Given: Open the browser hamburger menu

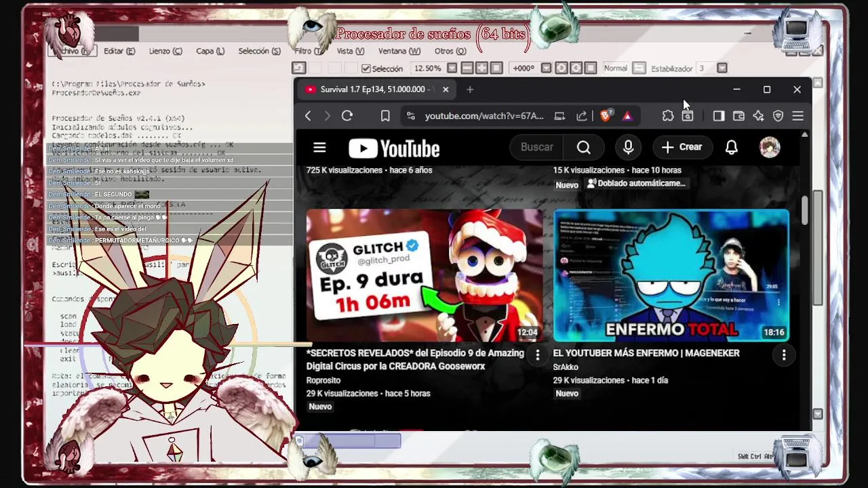Looking at the screenshot, I should tap(797, 116).
